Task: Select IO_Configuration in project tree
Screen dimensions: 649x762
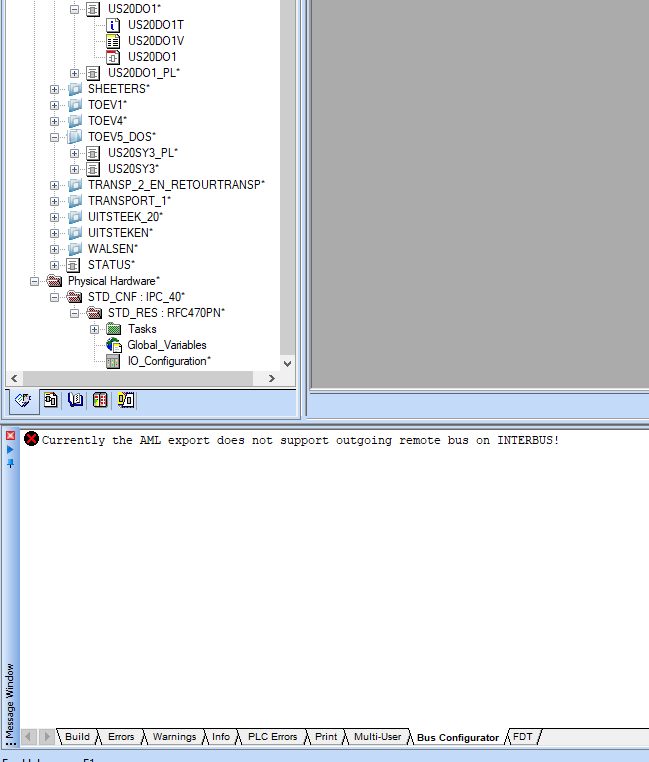Action: click(168, 361)
